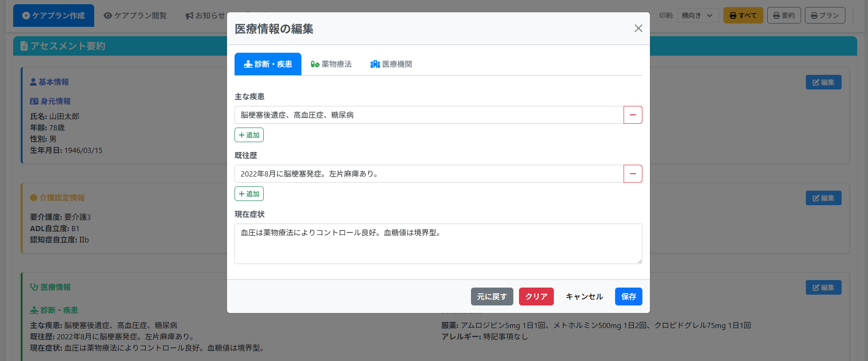Add another 既往歴 entry

249,194
